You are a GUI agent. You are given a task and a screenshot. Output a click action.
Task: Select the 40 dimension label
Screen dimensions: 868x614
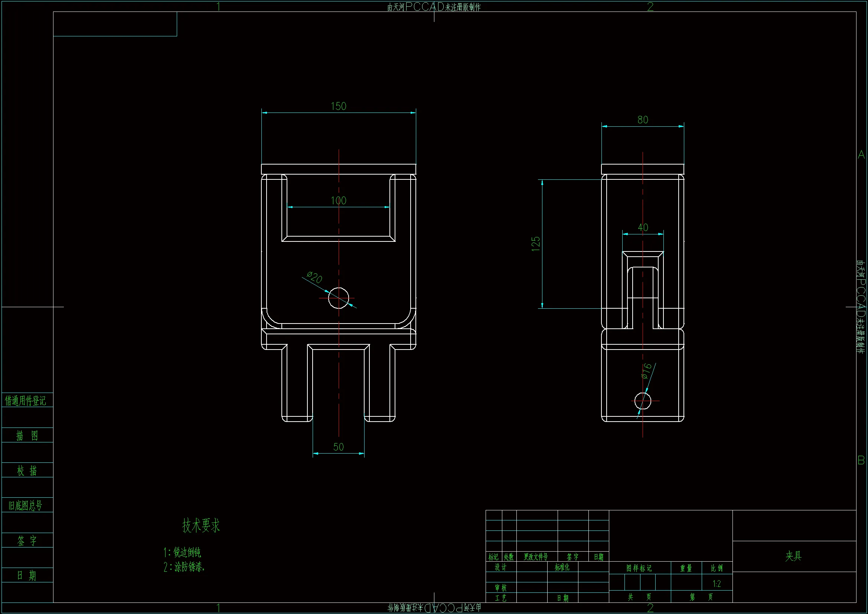(643, 227)
